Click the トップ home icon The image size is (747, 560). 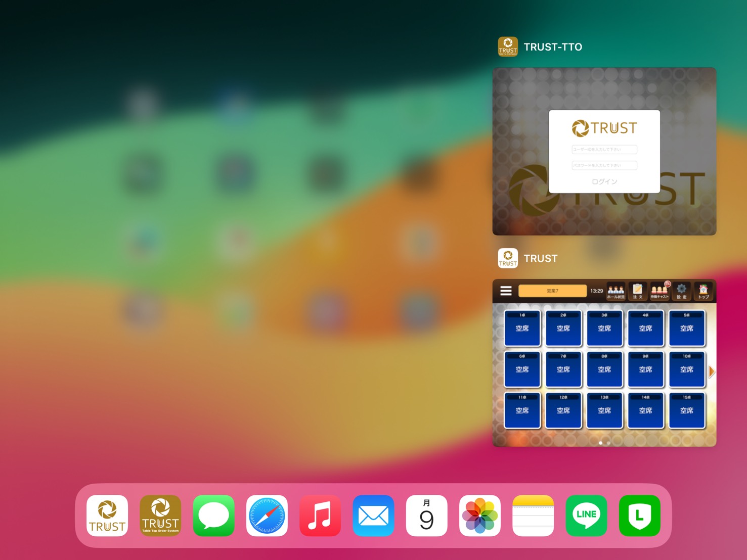(x=704, y=291)
